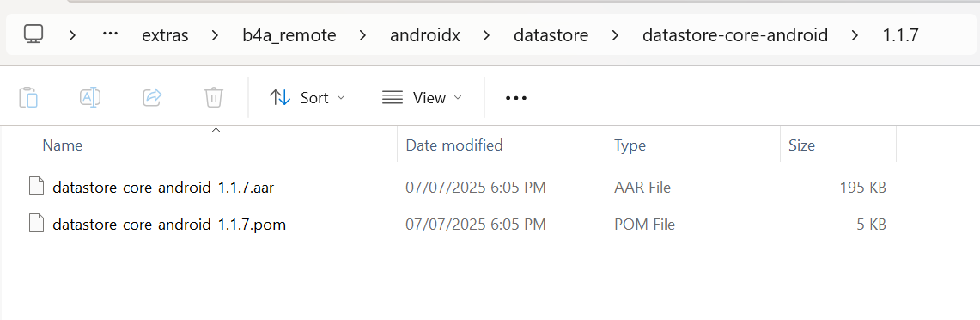This screenshot has height=320, width=980.
Task: Go to androidx folder in breadcrumb
Action: pyautogui.click(x=425, y=35)
